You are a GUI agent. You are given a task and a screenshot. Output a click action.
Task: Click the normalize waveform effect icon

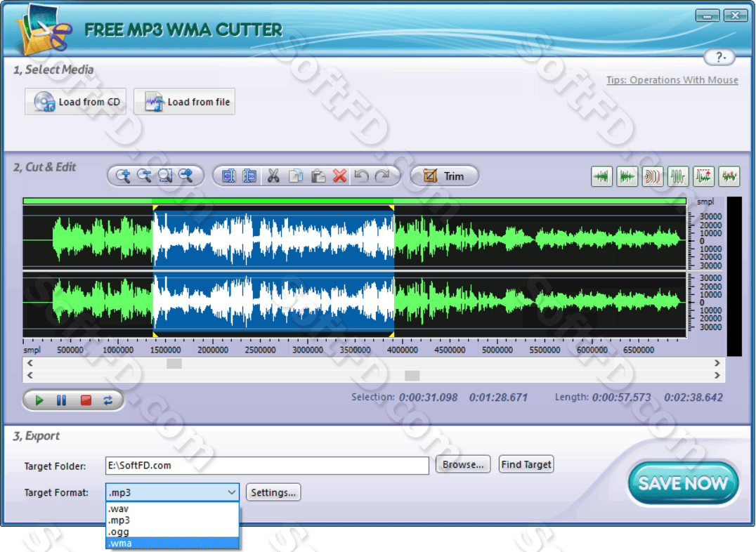[703, 176]
